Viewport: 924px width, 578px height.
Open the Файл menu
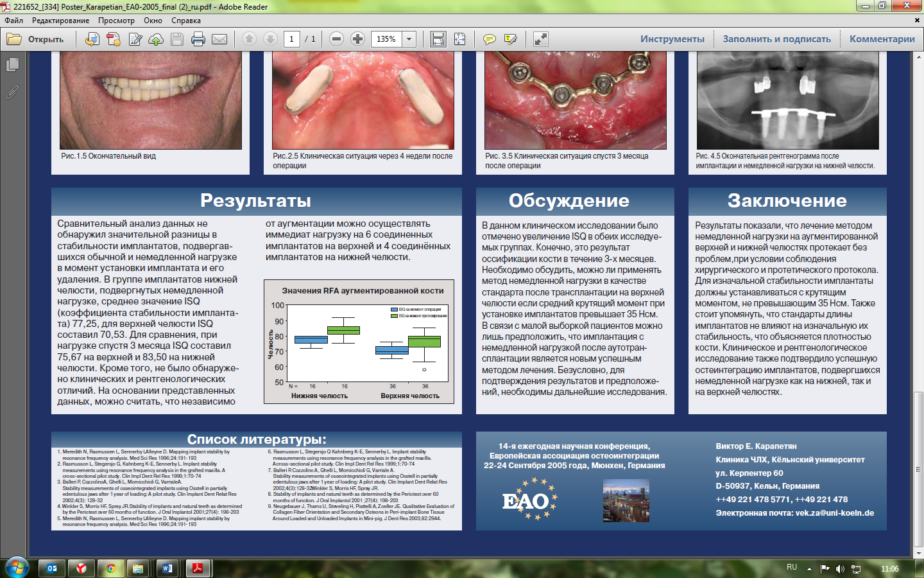(14, 21)
